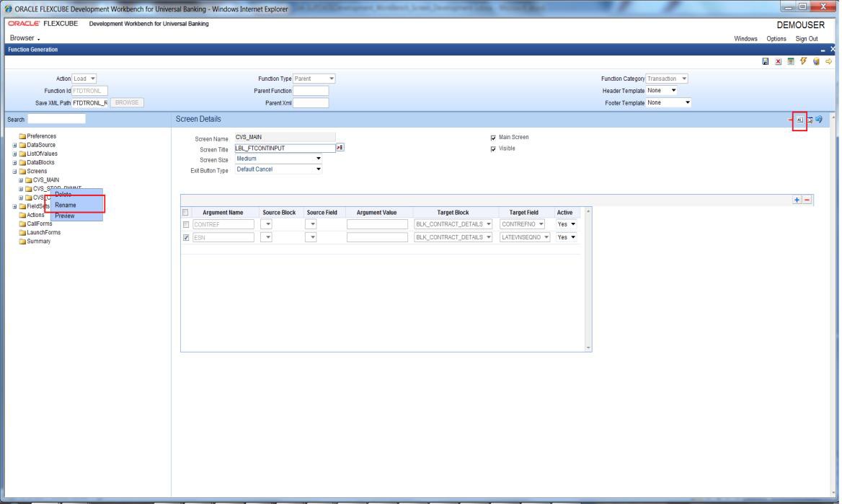Image resolution: width=842 pixels, height=504 pixels.
Task: Expand the FieldSets tree node
Action: click(x=15, y=207)
